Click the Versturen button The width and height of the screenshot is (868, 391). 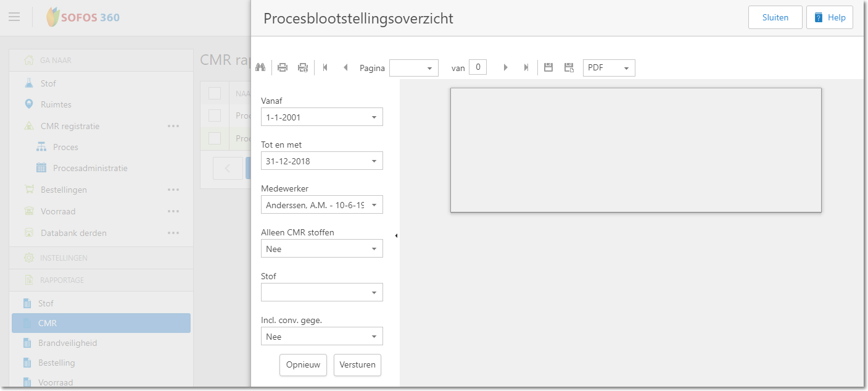pyautogui.click(x=358, y=365)
